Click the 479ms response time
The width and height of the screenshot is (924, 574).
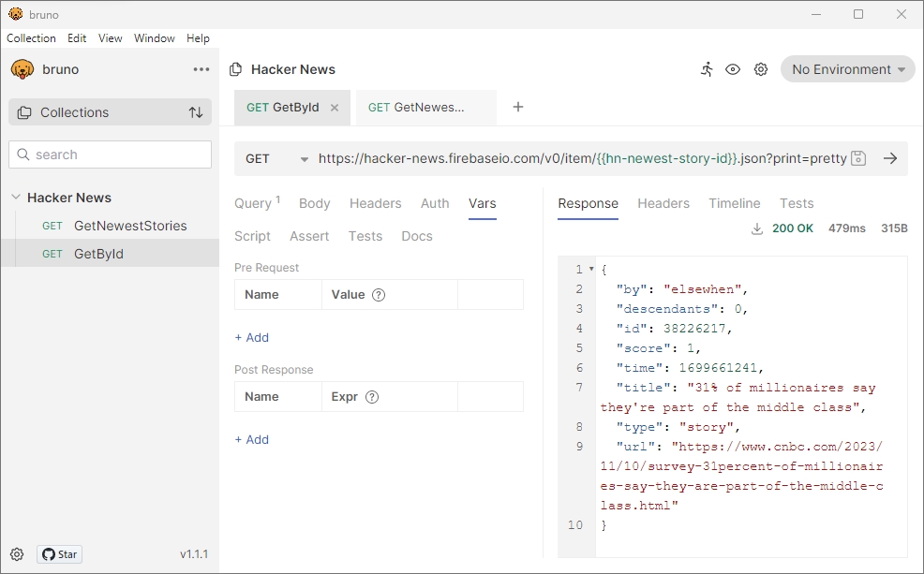click(847, 228)
